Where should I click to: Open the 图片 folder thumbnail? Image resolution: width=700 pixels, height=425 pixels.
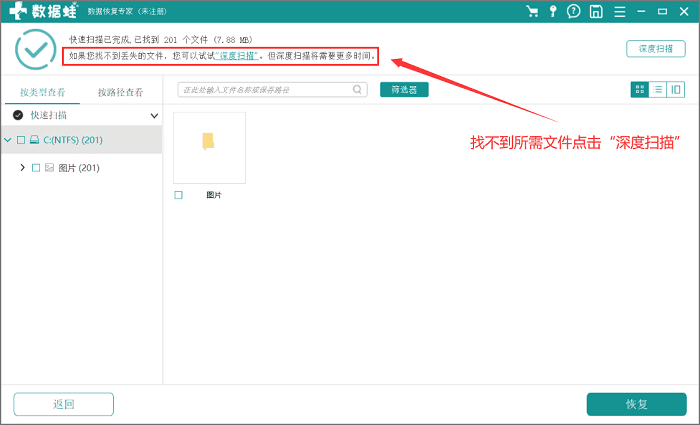[209, 148]
